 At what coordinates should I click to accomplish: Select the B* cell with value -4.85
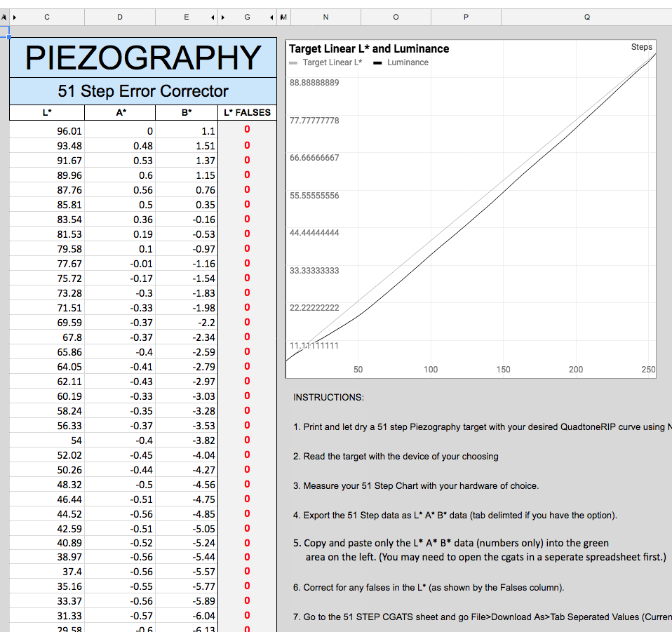pos(187,514)
